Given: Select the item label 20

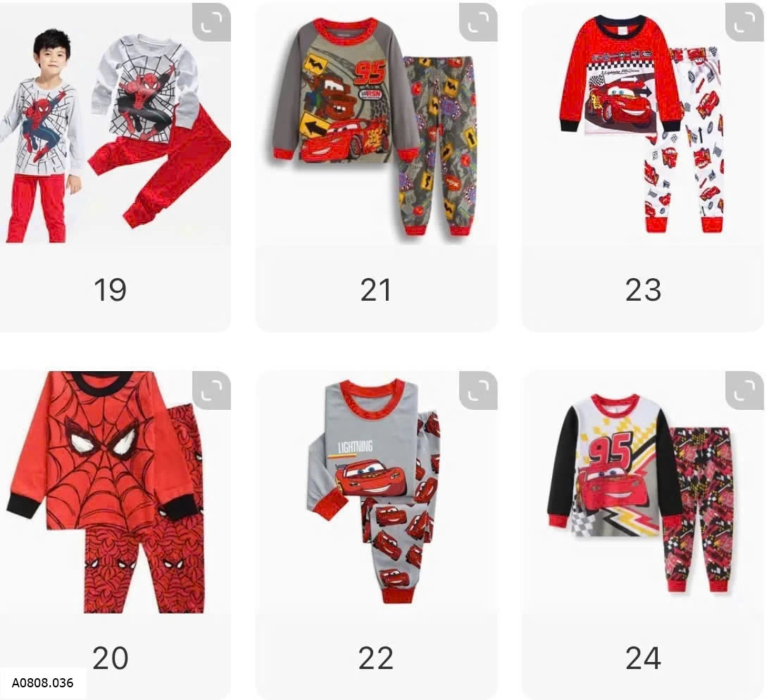Looking at the screenshot, I should tap(110, 658).
